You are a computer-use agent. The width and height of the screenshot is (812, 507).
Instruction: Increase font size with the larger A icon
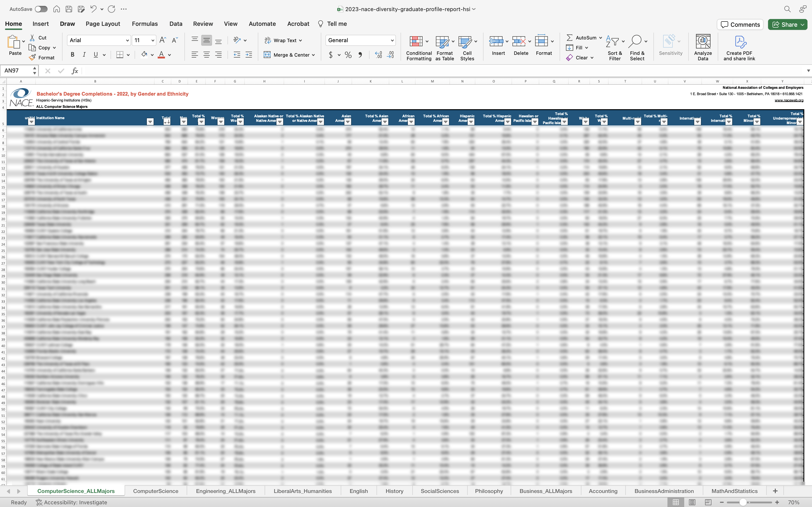pos(163,40)
